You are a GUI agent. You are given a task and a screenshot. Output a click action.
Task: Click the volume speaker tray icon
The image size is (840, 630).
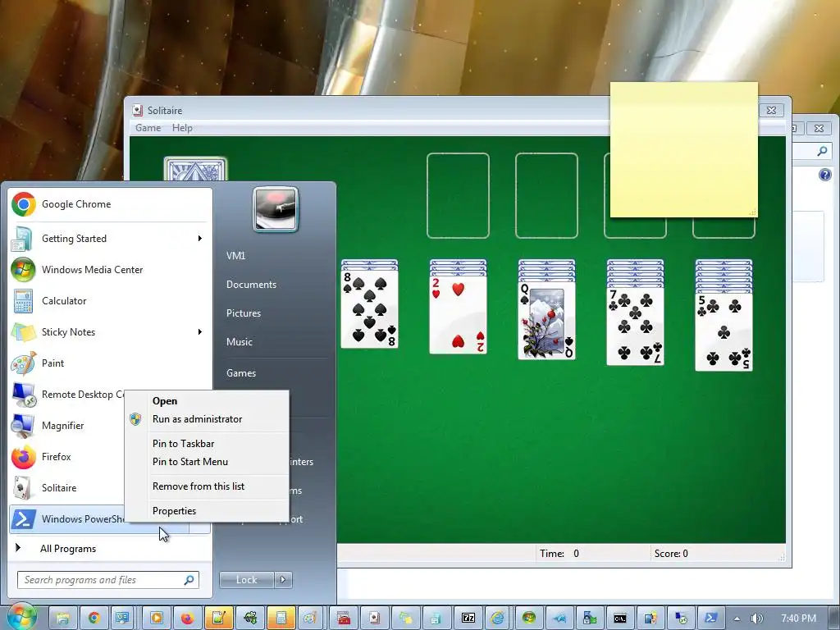click(756, 618)
